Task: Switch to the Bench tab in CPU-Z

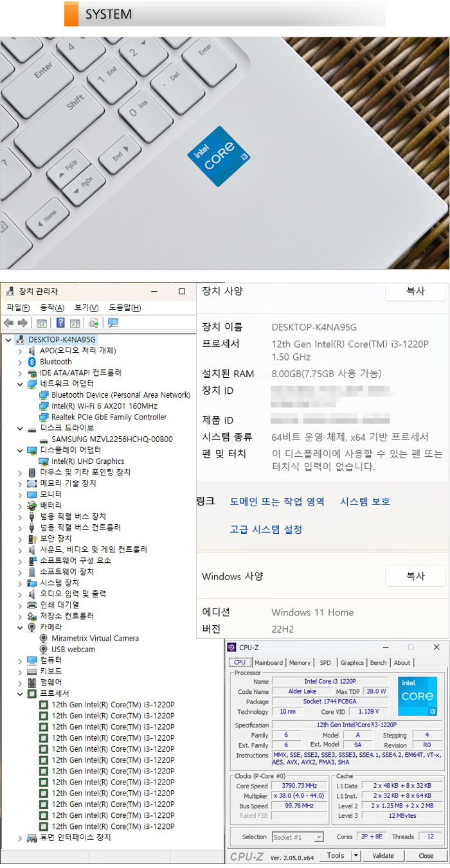Action: (x=379, y=662)
